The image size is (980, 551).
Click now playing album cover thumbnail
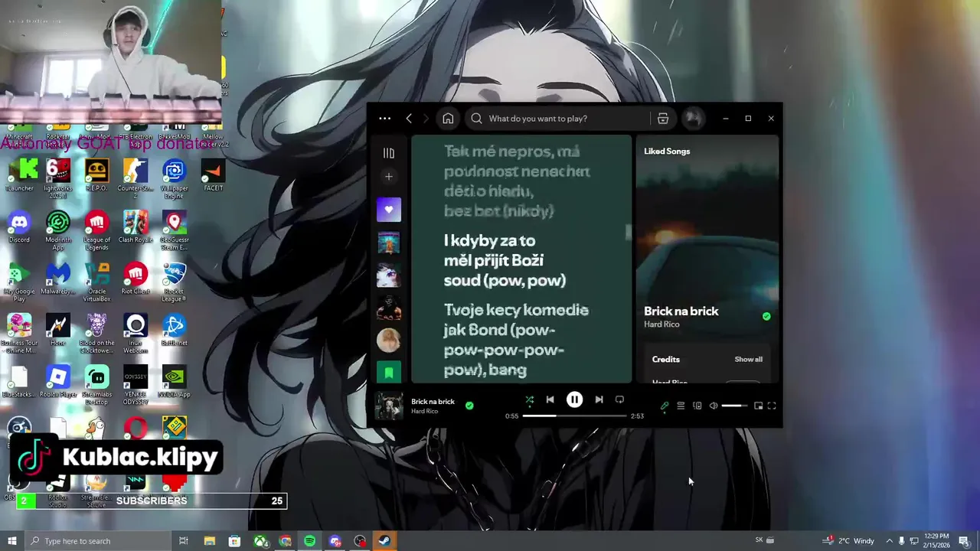click(x=388, y=406)
